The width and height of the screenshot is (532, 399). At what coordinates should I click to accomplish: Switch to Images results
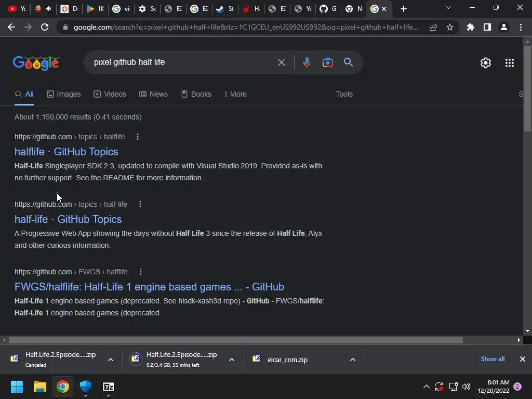pyautogui.click(x=64, y=94)
